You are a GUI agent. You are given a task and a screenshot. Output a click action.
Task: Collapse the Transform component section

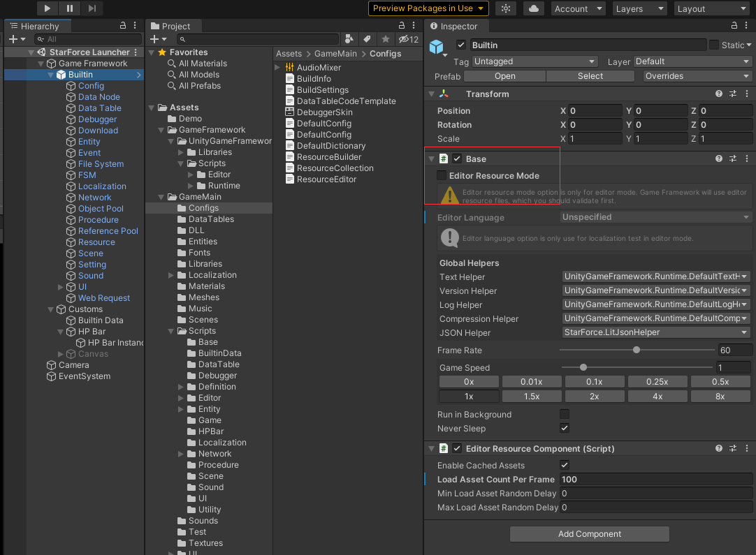(432, 94)
